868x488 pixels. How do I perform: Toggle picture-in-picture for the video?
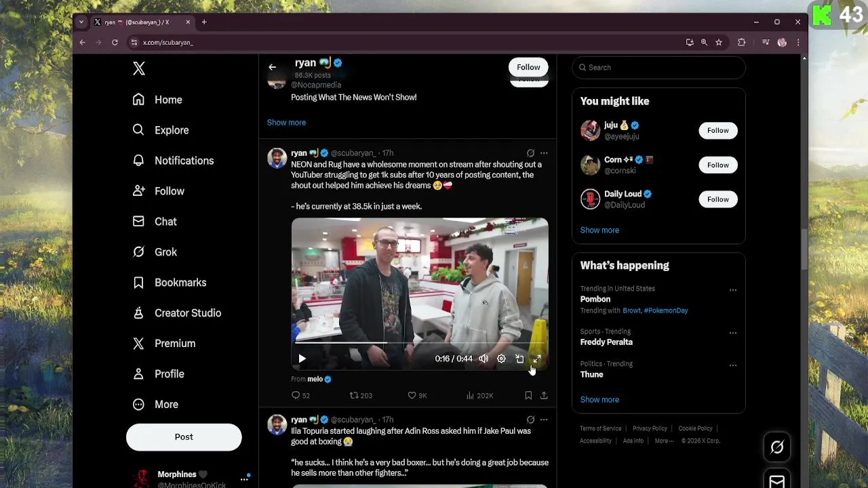pyautogui.click(x=519, y=359)
